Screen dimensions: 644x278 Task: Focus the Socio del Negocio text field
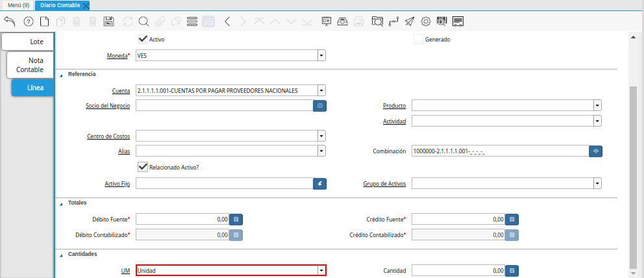[224, 105]
